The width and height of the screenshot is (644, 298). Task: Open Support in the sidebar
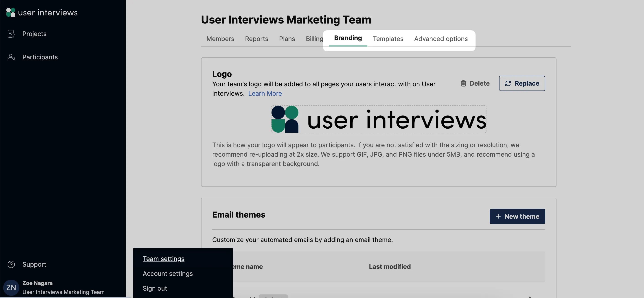pyautogui.click(x=34, y=264)
